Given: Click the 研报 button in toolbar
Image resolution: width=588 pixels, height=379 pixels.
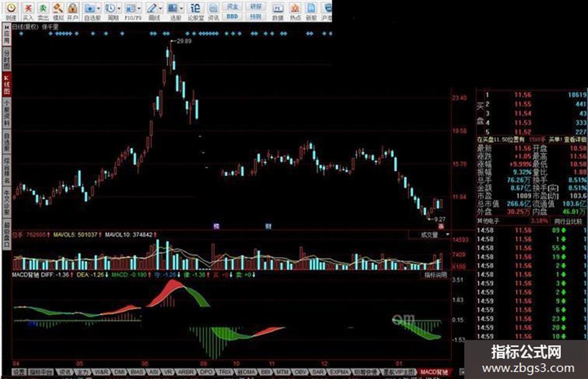Looking at the screenshot, I should click(x=255, y=6).
